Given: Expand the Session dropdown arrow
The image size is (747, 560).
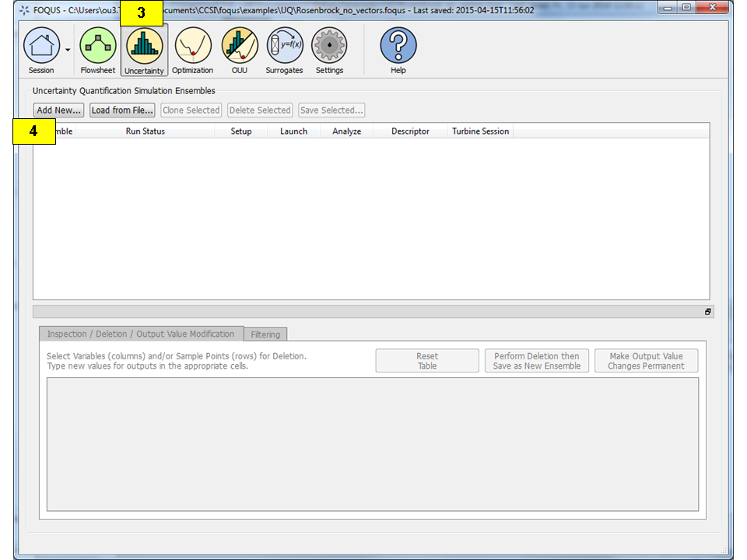Looking at the screenshot, I should tap(68, 49).
